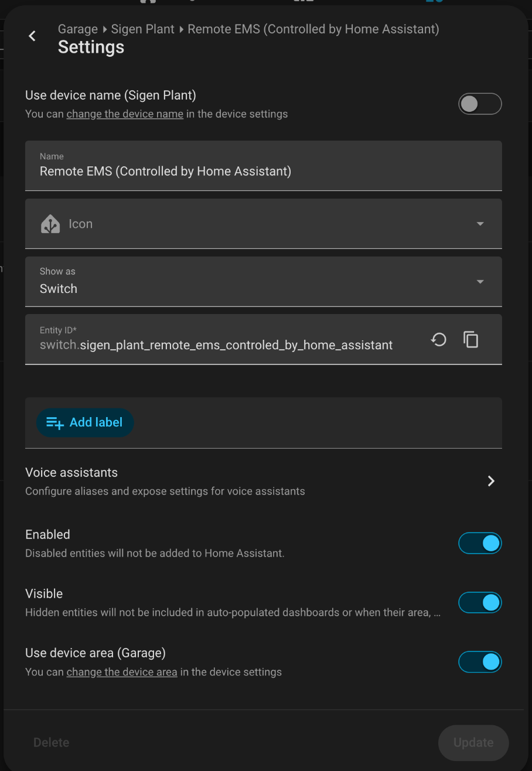Image resolution: width=532 pixels, height=771 pixels.
Task: Click the Add label button
Action: 85,422
